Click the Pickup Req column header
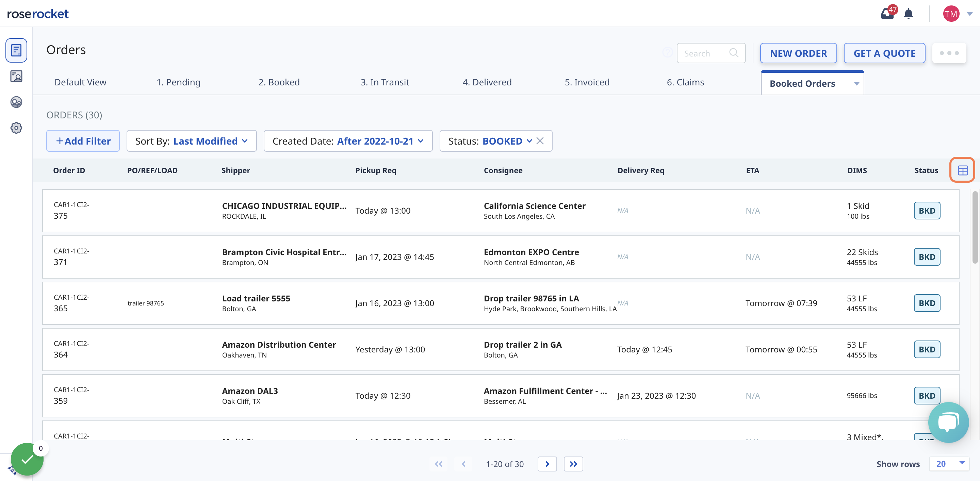980x481 pixels. coord(375,170)
